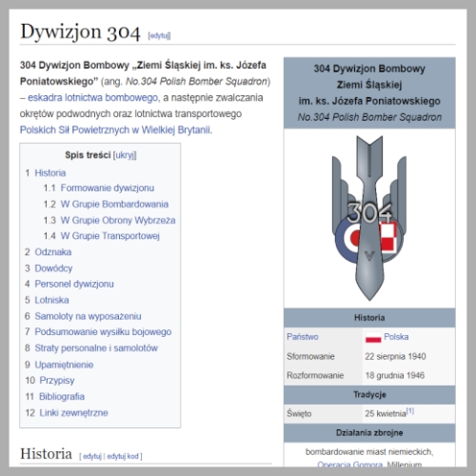This screenshot has height=476, width=476.
Task: Open Dowódcy section from contents
Action: (x=53, y=268)
